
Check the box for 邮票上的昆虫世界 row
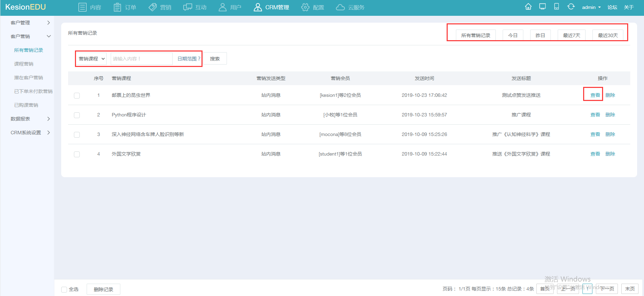[77, 95]
